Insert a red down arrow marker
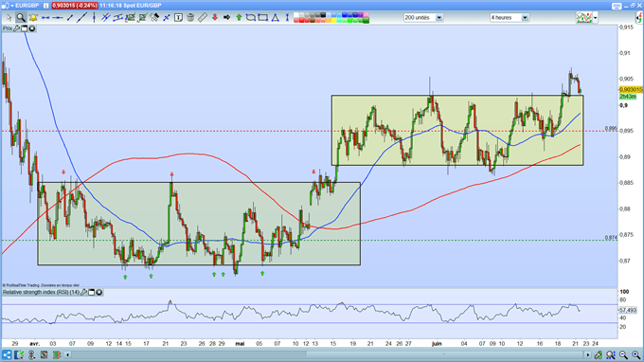This screenshot has width=644, height=362. [215, 18]
